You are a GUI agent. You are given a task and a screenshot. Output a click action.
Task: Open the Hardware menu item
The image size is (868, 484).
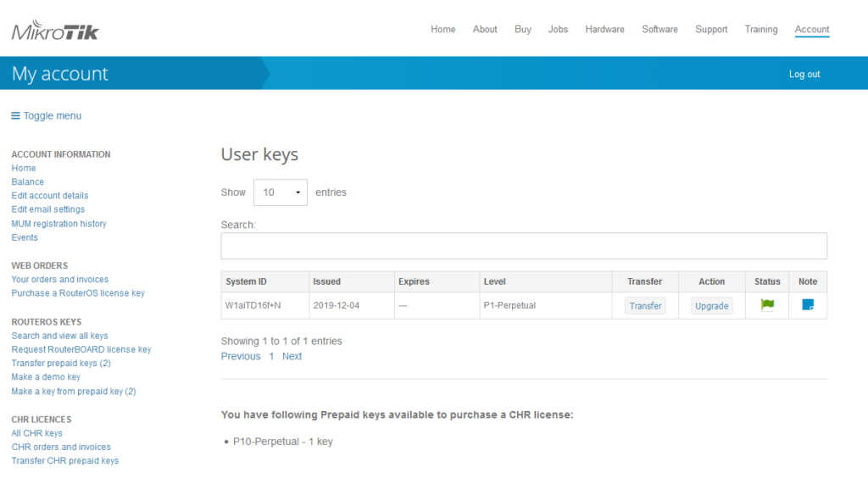604,30
